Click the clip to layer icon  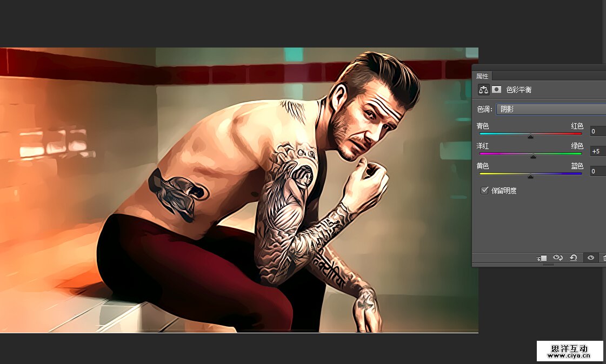(x=542, y=258)
